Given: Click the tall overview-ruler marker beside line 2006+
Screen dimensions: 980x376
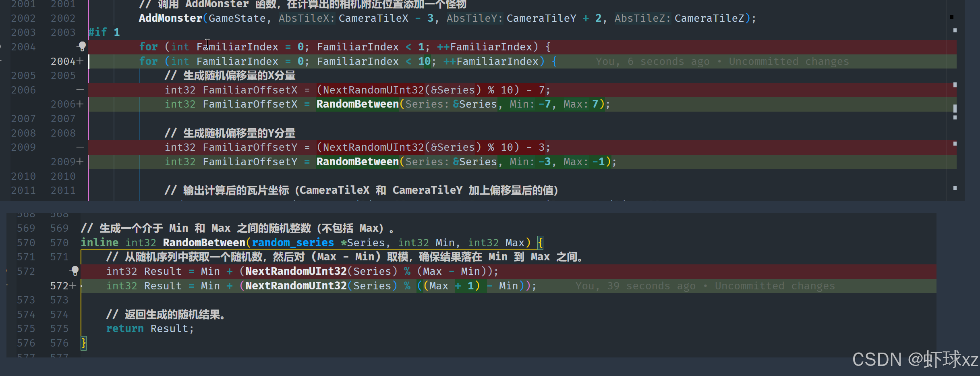Looking at the screenshot, I should [955, 109].
